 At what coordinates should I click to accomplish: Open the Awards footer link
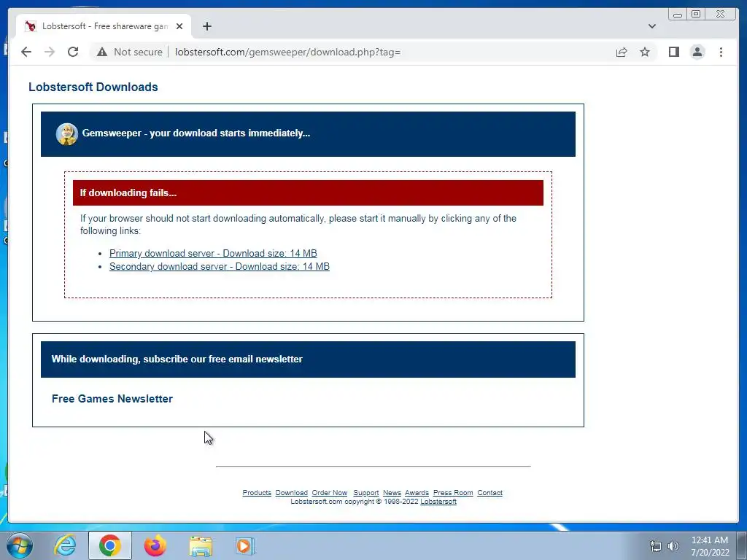417,493
